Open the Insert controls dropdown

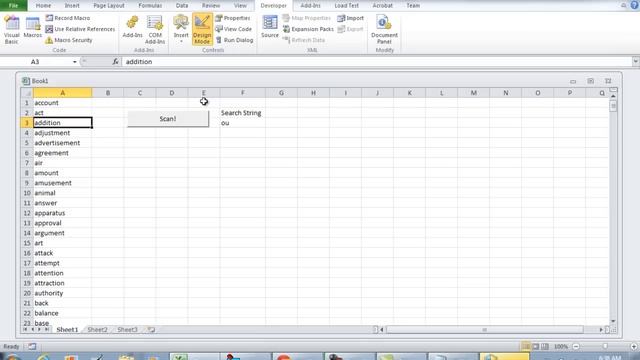point(181,30)
